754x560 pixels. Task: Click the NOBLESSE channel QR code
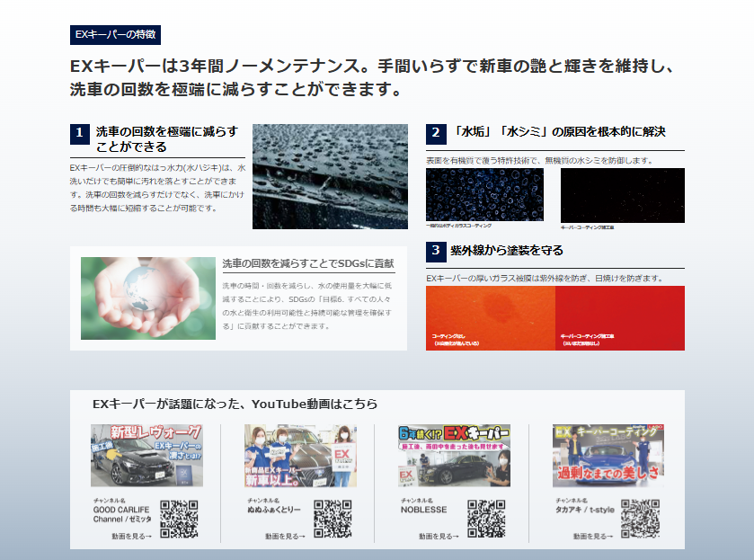click(486, 519)
